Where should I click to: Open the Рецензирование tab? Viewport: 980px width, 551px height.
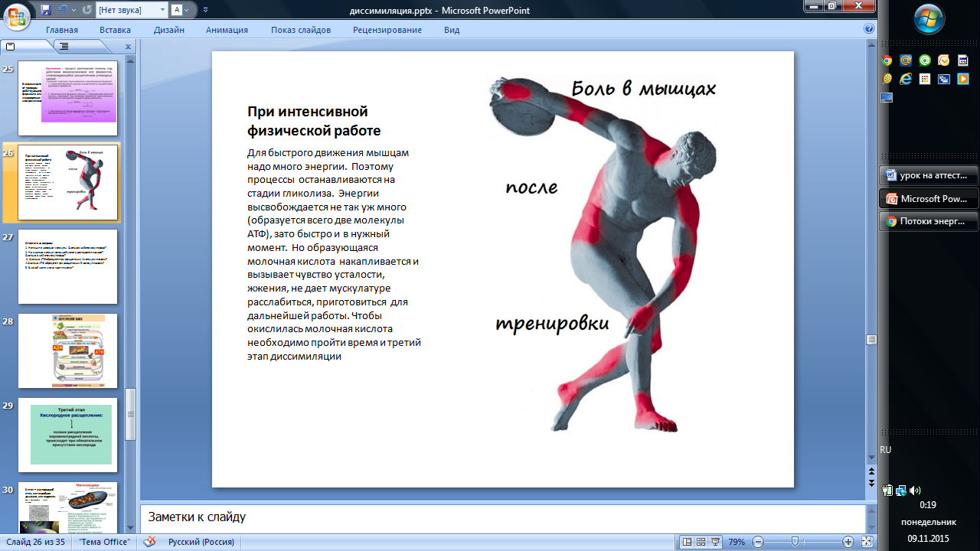(x=387, y=30)
